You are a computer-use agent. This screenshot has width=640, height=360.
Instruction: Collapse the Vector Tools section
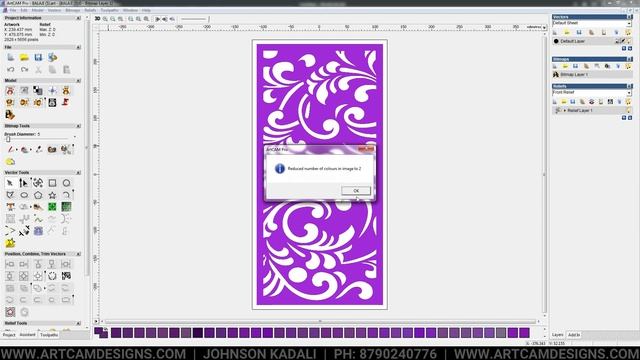click(x=78, y=173)
